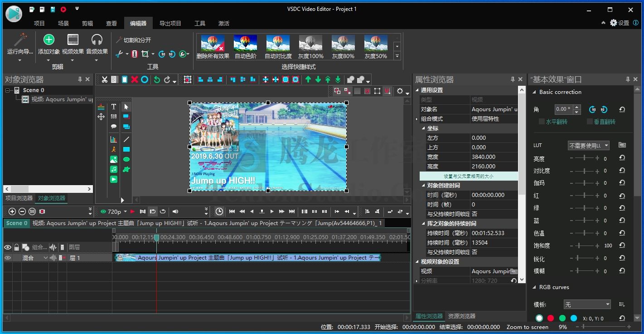Click the red preview play button
Image resolution: width=644 pixels, height=334 pixels.
[x=132, y=211]
